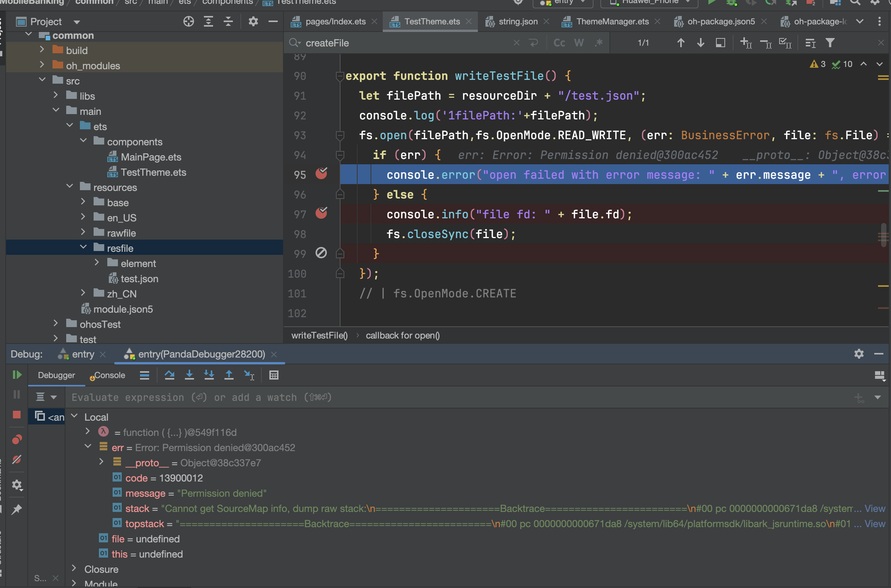Click the locate/select opened file target icon

point(188,22)
